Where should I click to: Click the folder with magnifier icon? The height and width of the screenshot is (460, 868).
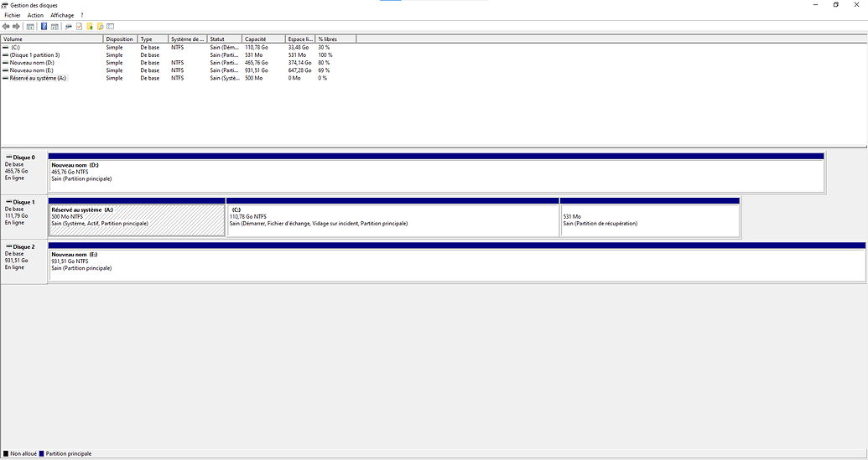click(100, 27)
